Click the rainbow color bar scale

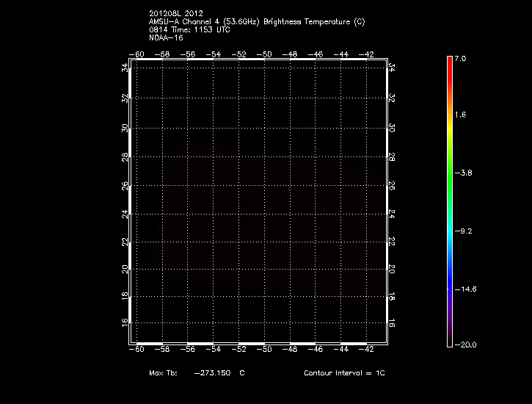point(450,201)
